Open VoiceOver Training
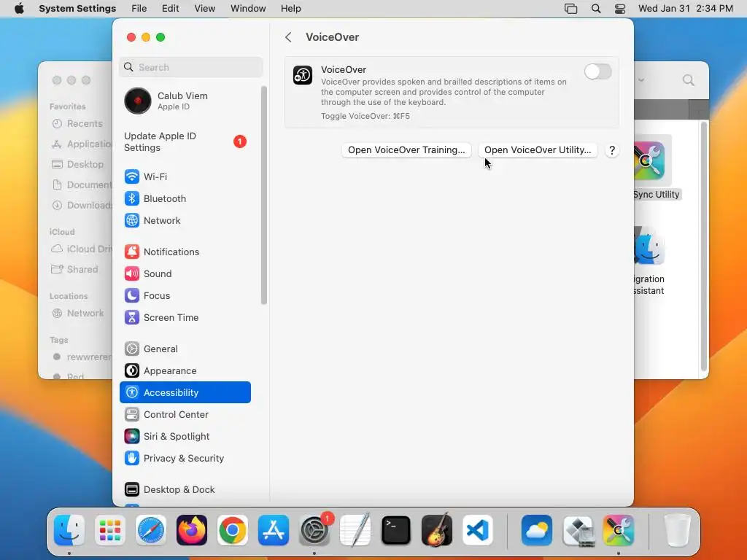The width and height of the screenshot is (747, 560). tap(406, 150)
